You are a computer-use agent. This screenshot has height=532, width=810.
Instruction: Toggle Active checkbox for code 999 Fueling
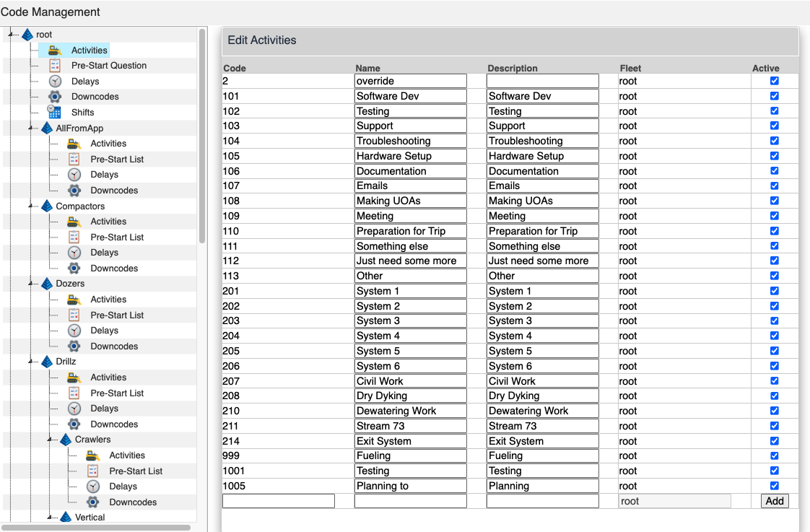(775, 455)
